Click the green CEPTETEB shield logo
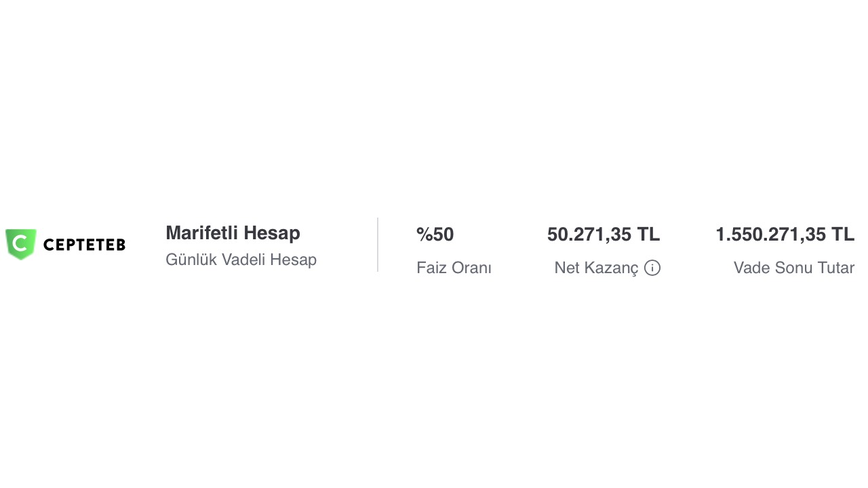 (x=20, y=244)
